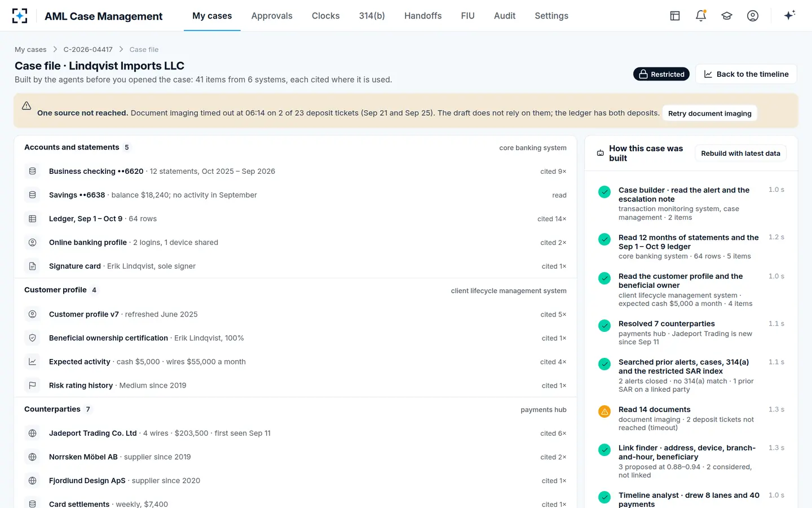Open the Searched prior alerts build step
The width and height of the screenshot is (812, 508).
(x=691, y=375)
